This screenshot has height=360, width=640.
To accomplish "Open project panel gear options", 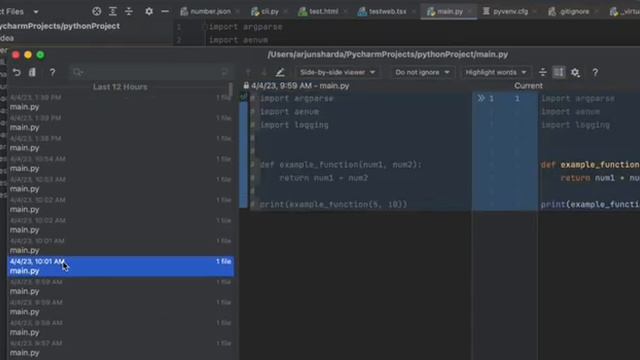I will [149, 11].
